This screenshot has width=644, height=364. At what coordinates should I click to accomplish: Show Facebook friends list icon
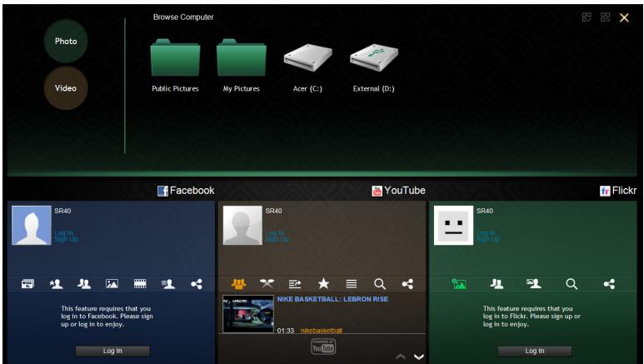84,284
